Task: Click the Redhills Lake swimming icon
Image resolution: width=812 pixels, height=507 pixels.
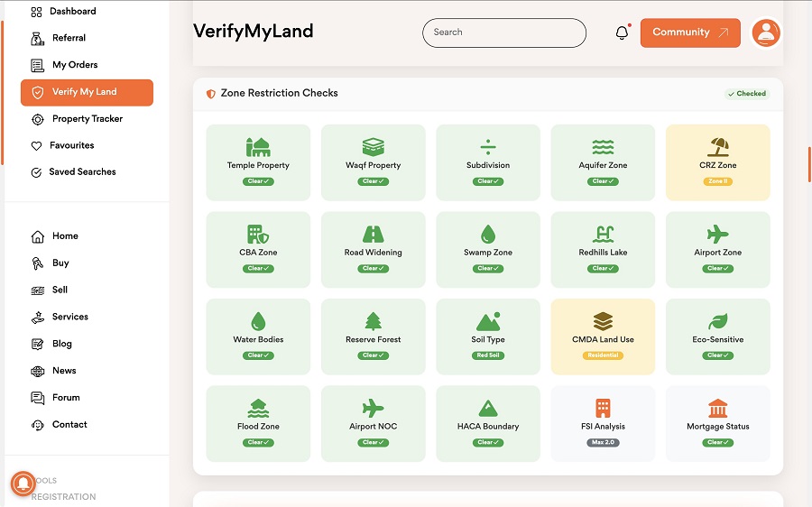Action: tap(603, 235)
